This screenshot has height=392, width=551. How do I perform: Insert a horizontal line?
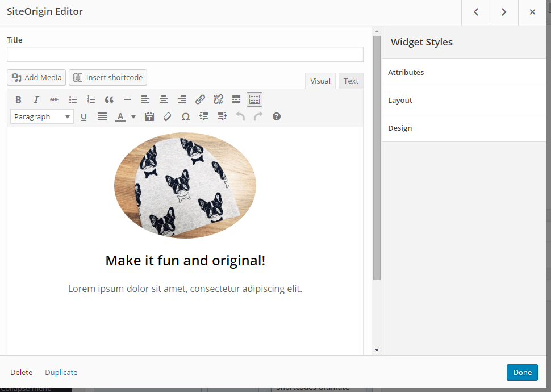click(127, 99)
